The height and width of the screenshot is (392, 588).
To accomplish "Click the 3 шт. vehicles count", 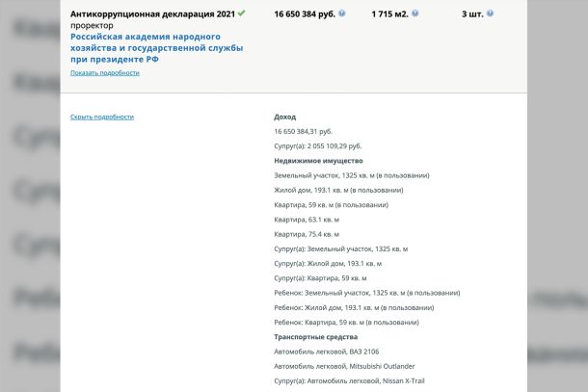I will pos(471,14).
